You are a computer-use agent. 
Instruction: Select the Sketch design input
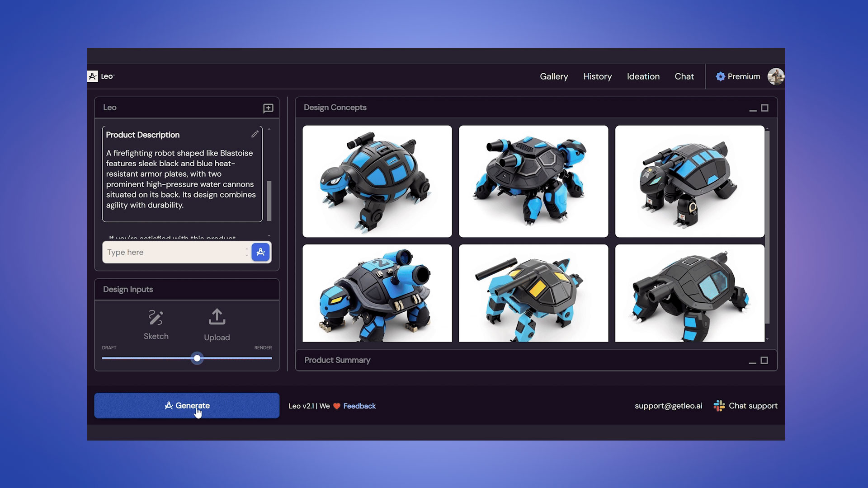156,324
